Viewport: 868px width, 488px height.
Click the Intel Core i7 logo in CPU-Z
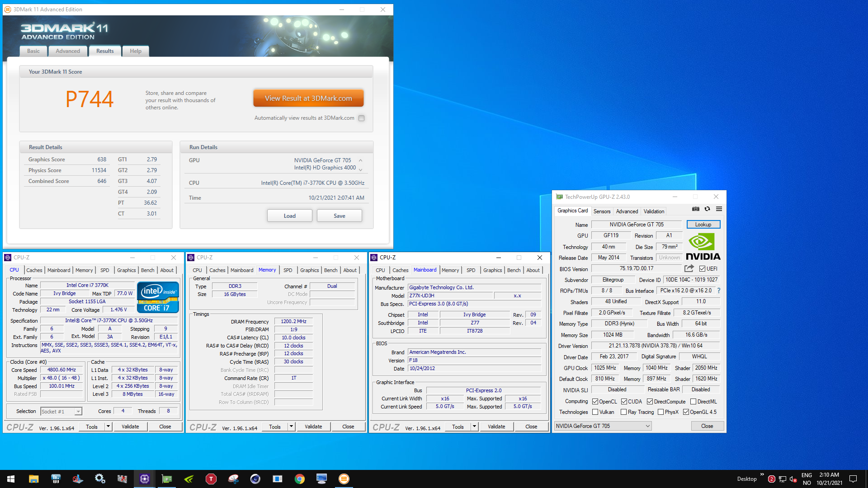pyautogui.click(x=158, y=297)
